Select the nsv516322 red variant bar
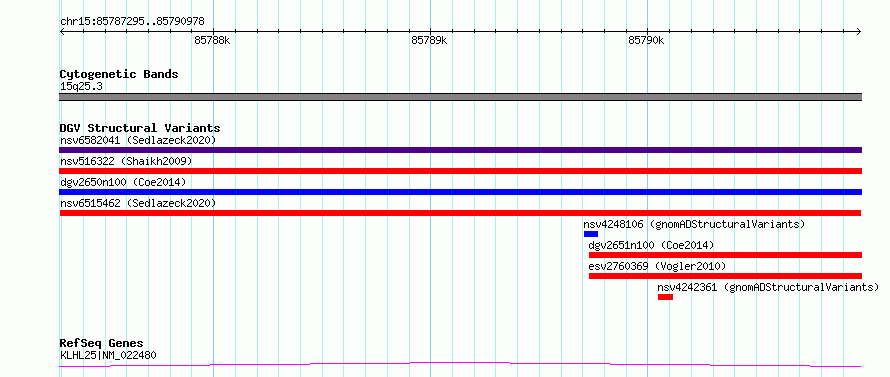This screenshot has height=377, width=890. [x=460, y=171]
